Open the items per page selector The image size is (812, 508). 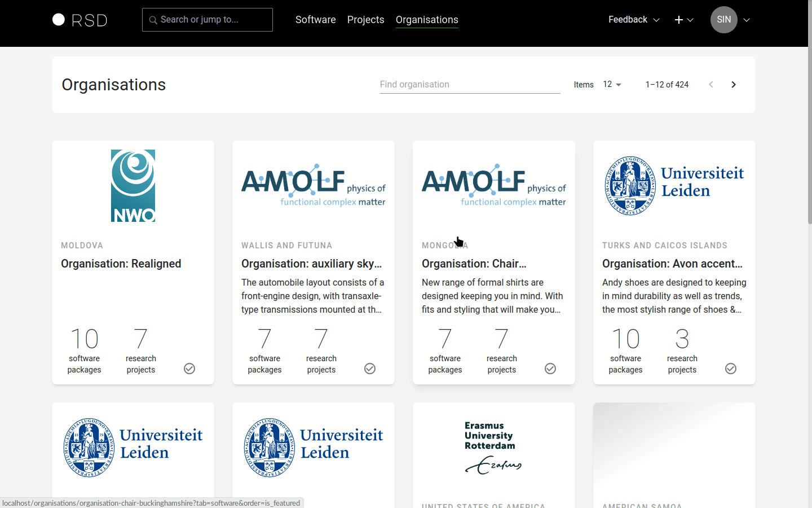[x=612, y=84]
